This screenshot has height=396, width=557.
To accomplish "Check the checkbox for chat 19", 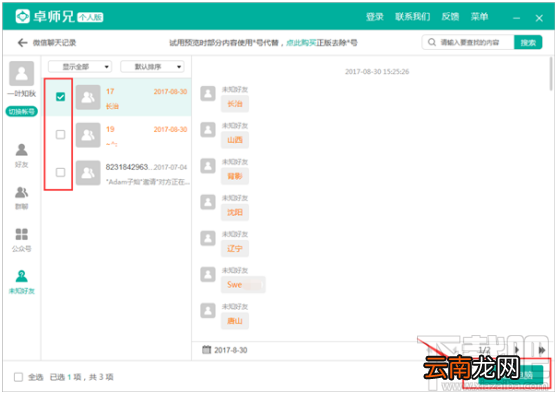I will [x=60, y=134].
